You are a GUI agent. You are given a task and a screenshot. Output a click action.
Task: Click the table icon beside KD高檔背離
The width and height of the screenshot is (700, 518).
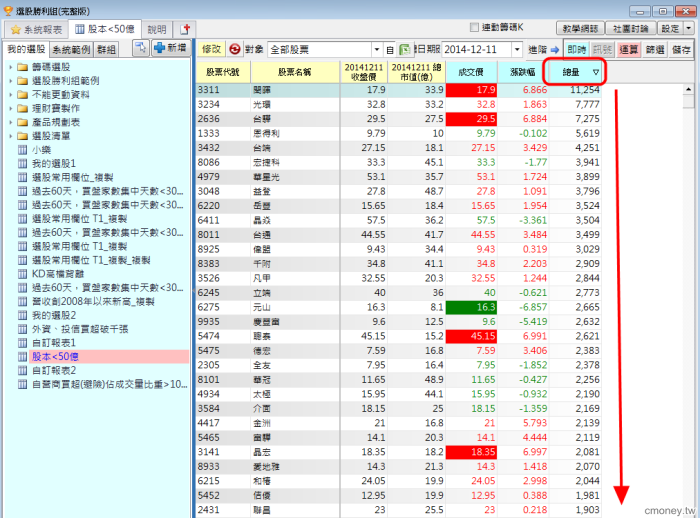[22, 274]
